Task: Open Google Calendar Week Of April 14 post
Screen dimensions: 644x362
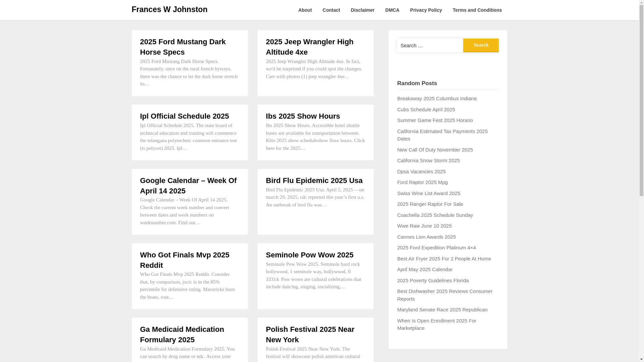Action: pos(188,186)
